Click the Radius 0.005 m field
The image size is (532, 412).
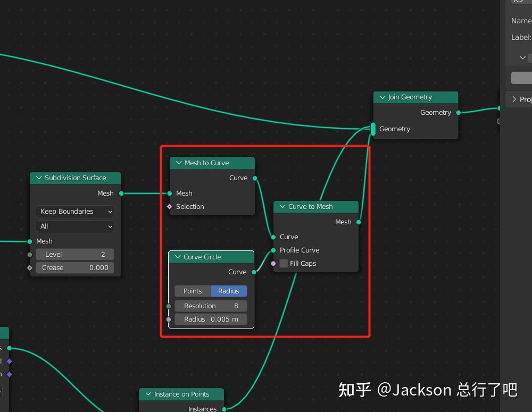click(211, 319)
